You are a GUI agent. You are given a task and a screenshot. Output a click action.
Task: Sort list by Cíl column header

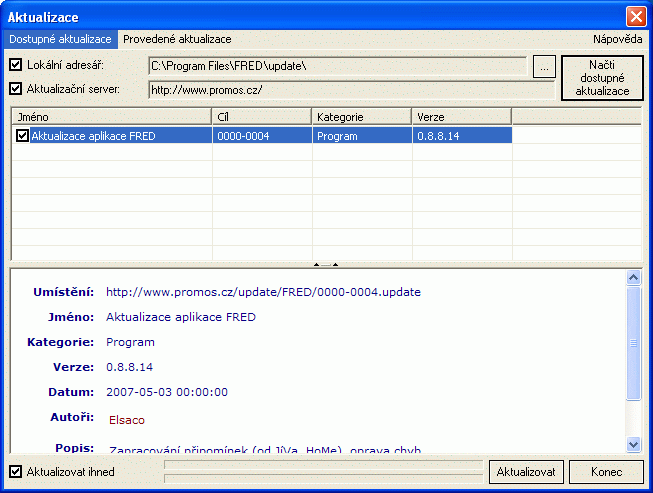[x=262, y=117]
